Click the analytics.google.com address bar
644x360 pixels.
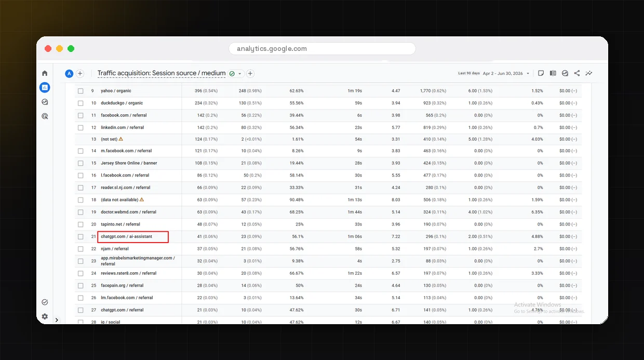pos(322,49)
